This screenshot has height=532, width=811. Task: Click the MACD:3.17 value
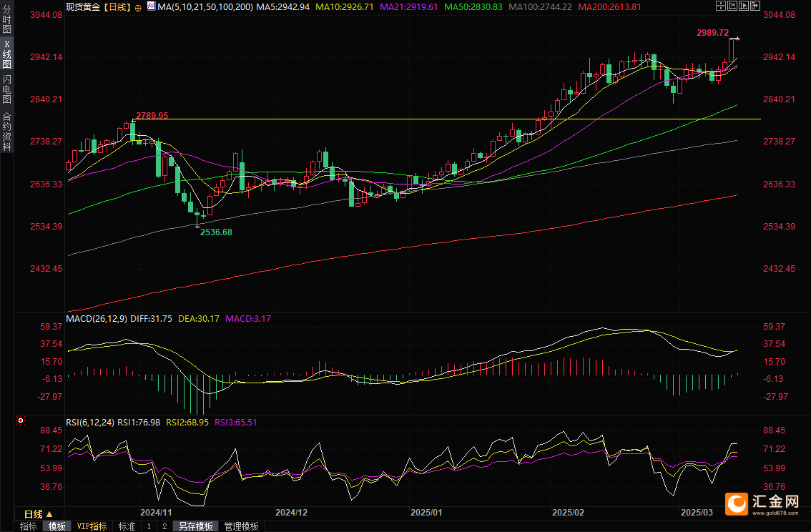248,318
